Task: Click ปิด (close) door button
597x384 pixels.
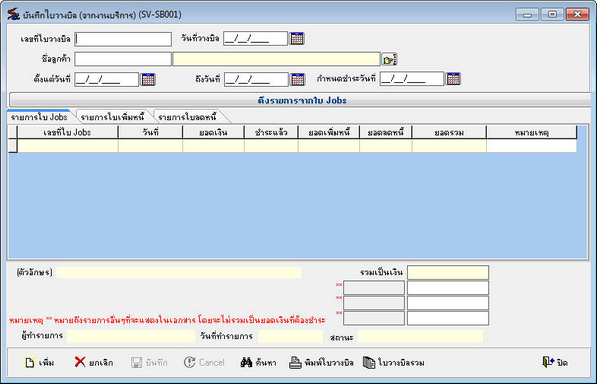Action: point(555,362)
